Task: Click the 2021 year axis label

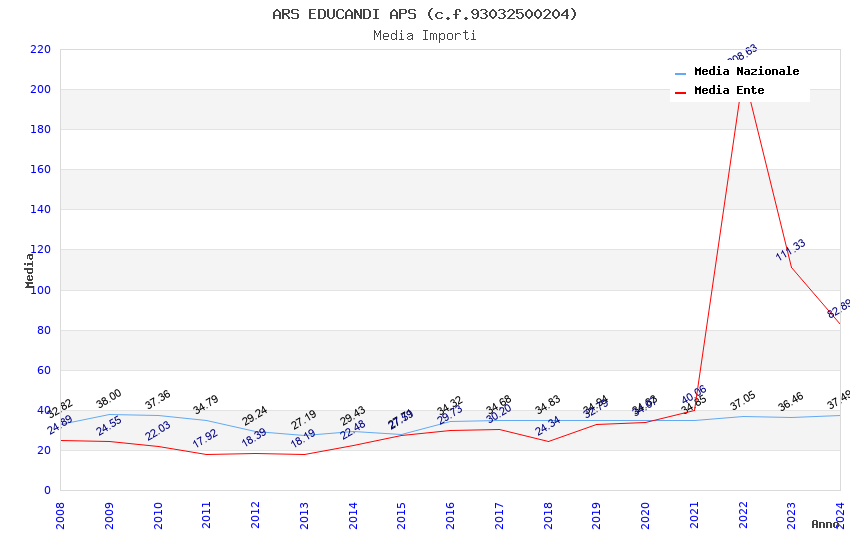Action: point(694,515)
